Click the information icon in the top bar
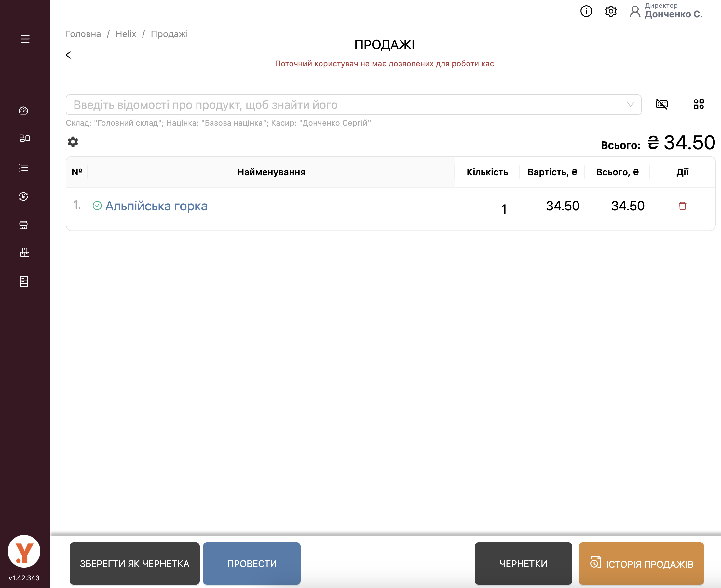The image size is (721, 588). coord(586,11)
